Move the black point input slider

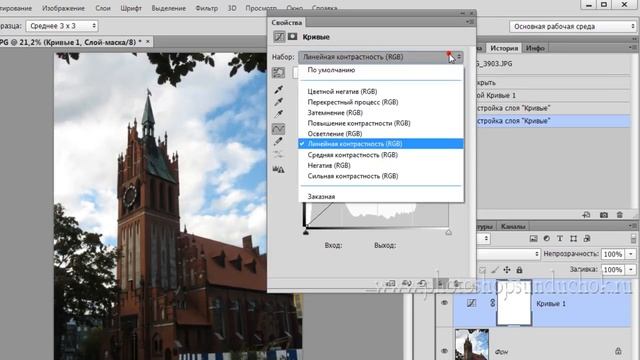[306, 233]
